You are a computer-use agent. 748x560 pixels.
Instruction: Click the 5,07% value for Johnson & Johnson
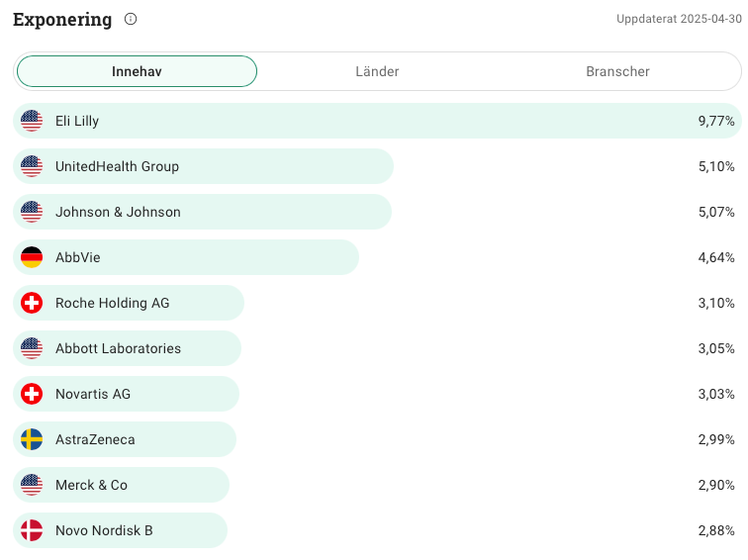click(716, 212)
